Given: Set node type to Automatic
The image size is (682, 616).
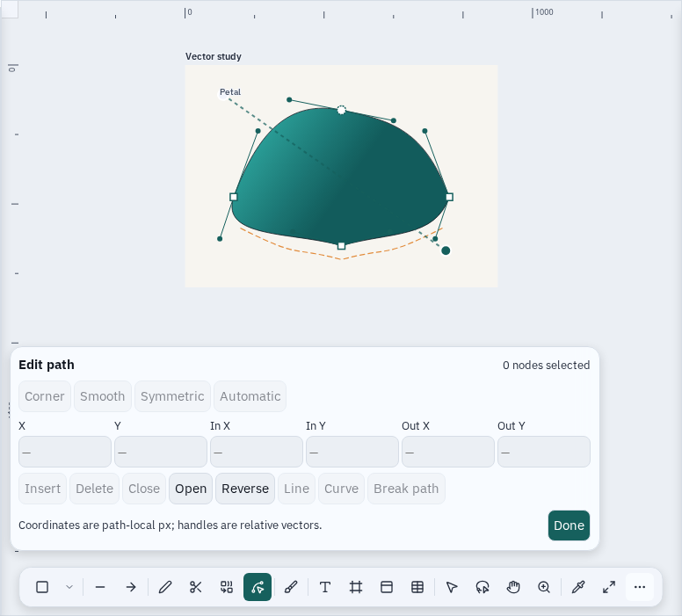Looking at the screenshot, I should coord(250,396).
